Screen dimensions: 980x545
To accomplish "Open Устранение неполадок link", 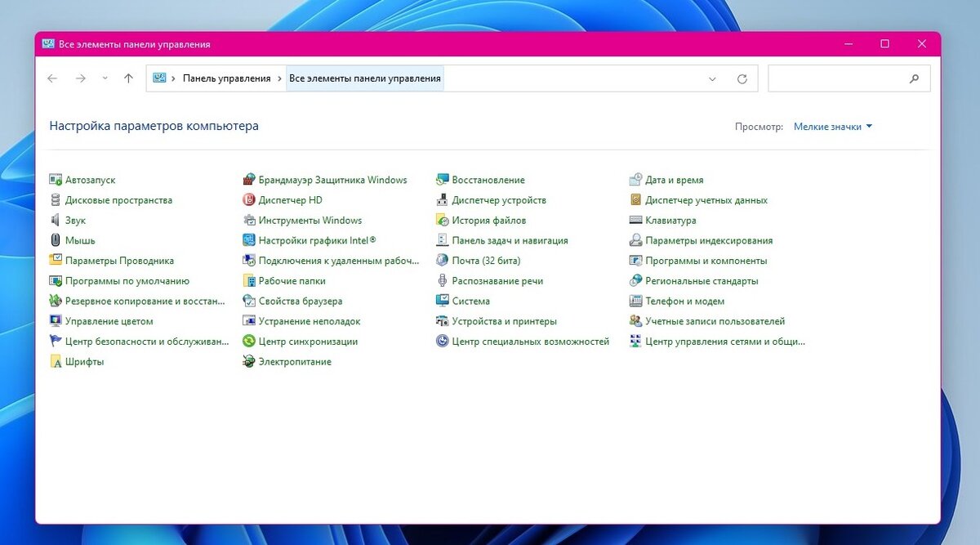I will [x=310, y=321].
